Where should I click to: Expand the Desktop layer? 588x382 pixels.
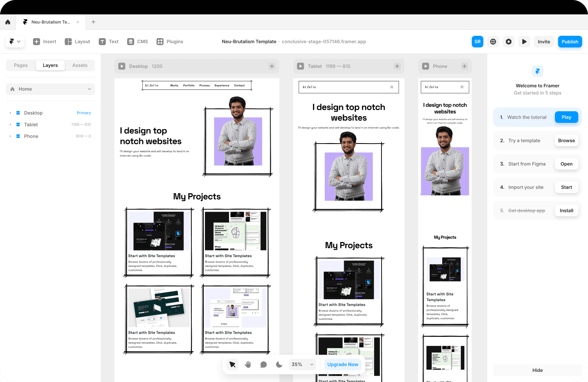10,113
